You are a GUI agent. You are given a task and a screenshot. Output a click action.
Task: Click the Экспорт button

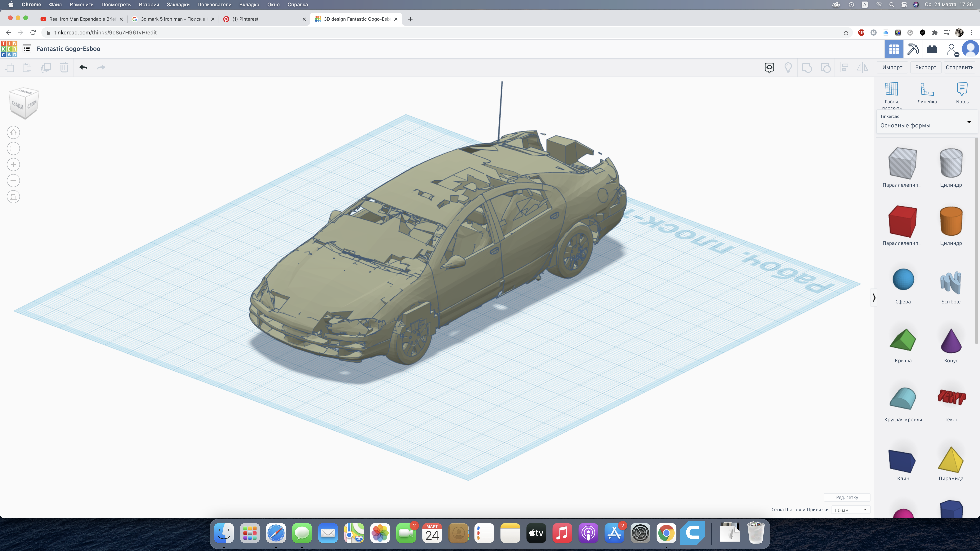tap(926, 67)
